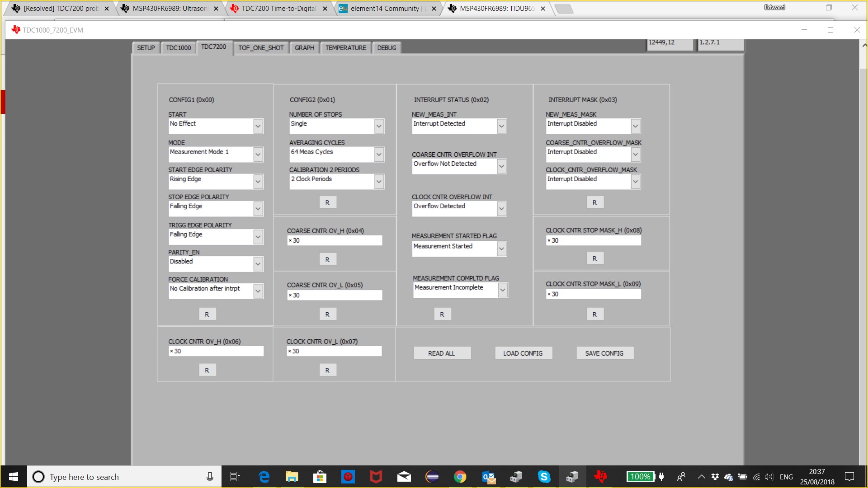The image size is (868, 488).
Task: Expand the MODE dropdown in CONFIG1
Action: coord(258,155)
